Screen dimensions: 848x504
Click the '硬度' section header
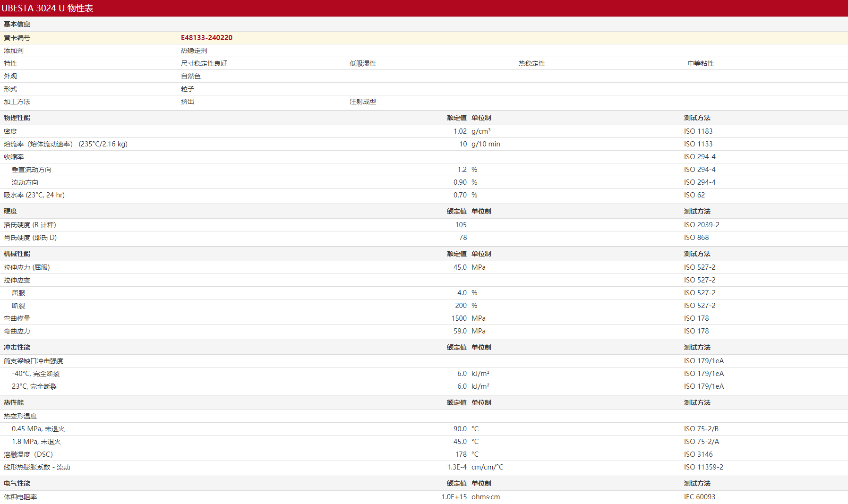(10, 211)
